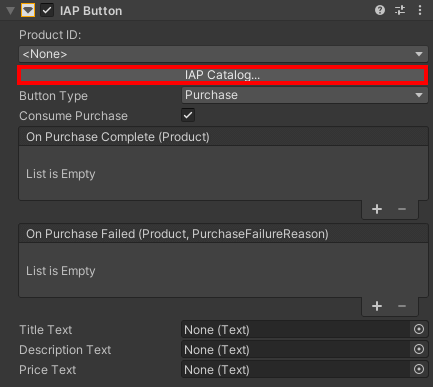Click the Product ID: label

[50, 35]
